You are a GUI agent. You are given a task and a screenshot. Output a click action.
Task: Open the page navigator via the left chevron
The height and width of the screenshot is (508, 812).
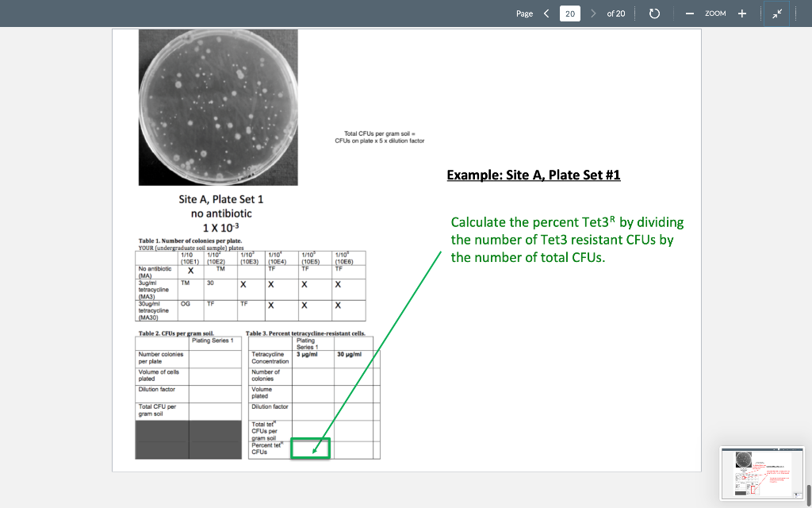(545, 13)
